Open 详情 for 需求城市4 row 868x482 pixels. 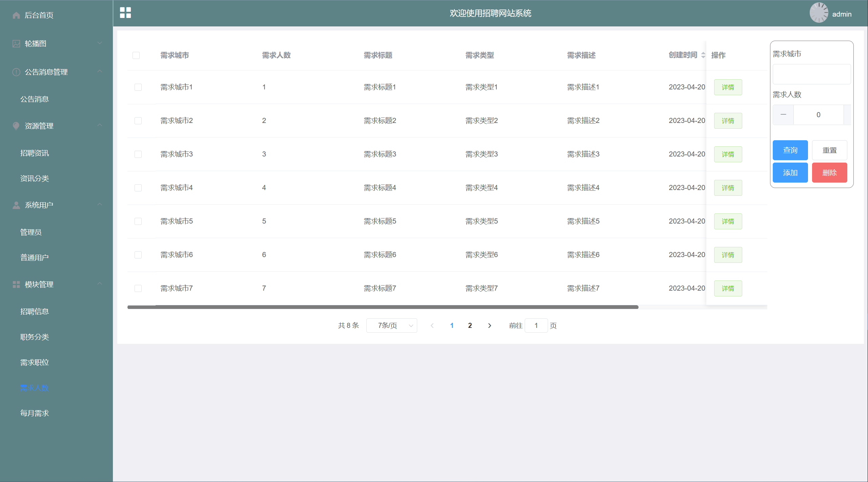pyautogui.click(x=728, y=188)
